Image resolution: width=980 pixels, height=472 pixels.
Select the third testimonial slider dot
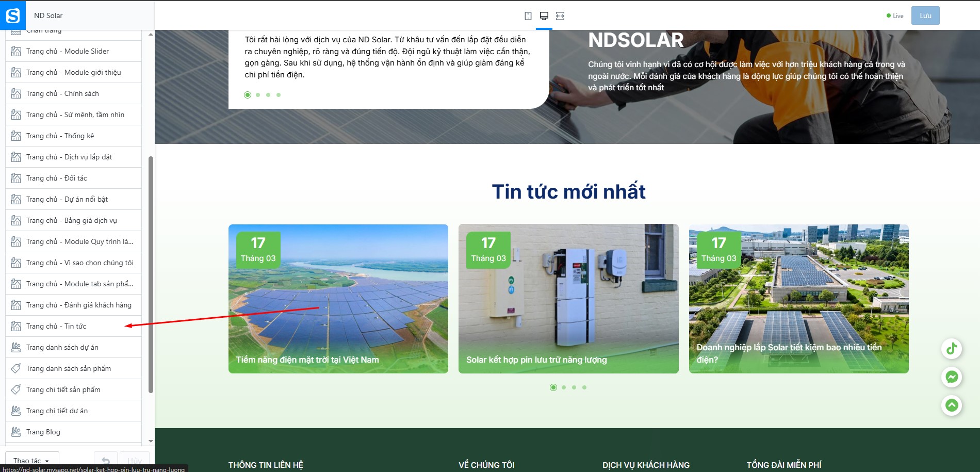click(268, 95)
